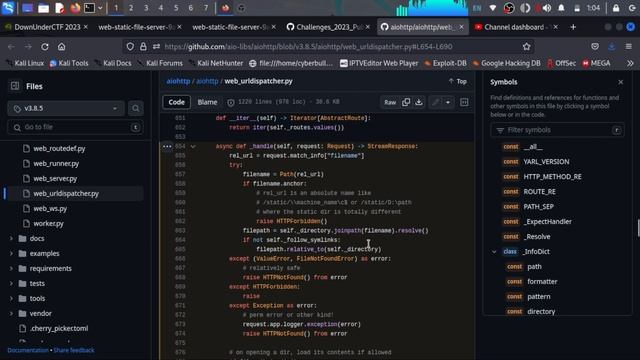Viewport: 640px width, 360px height.
Task: Expand the requirements folder
Action: (x=11, y=269)
